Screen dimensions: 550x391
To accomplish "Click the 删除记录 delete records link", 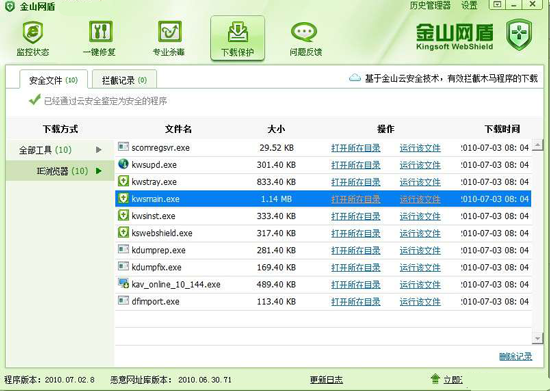I will [x=515, y=357].
